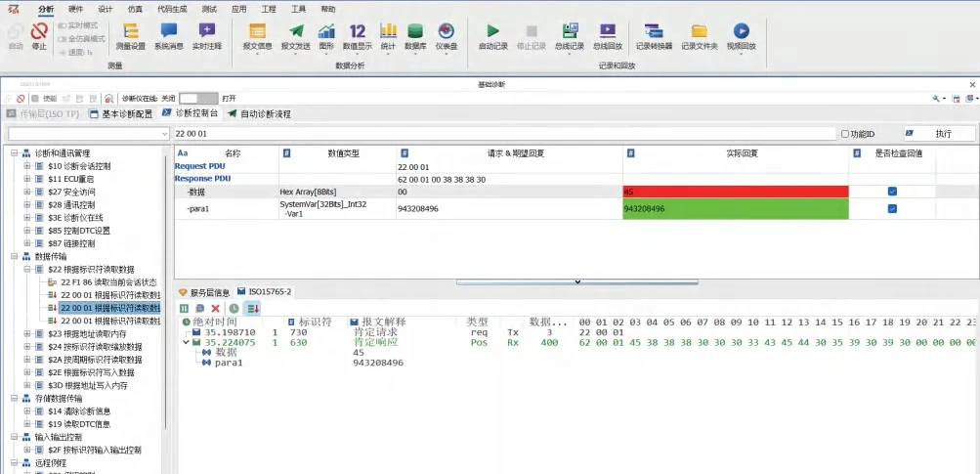
Task: Click the red 停止 stop icon
Action: coord(39,31)
